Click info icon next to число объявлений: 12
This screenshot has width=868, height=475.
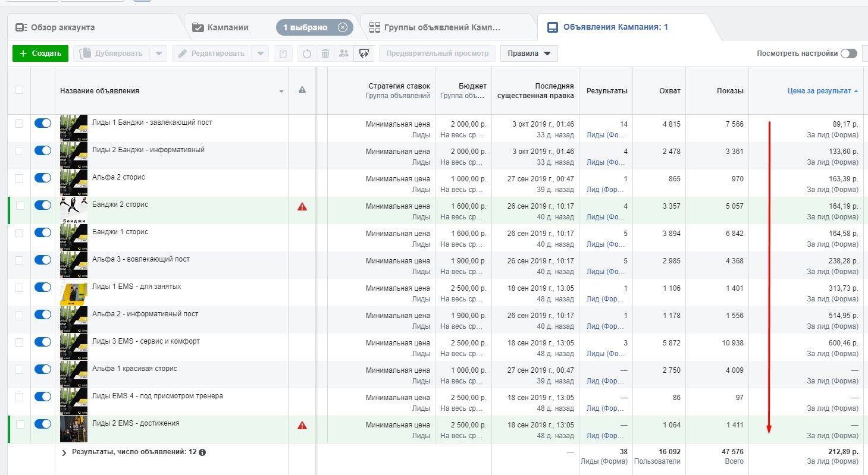tap(202, 452)
